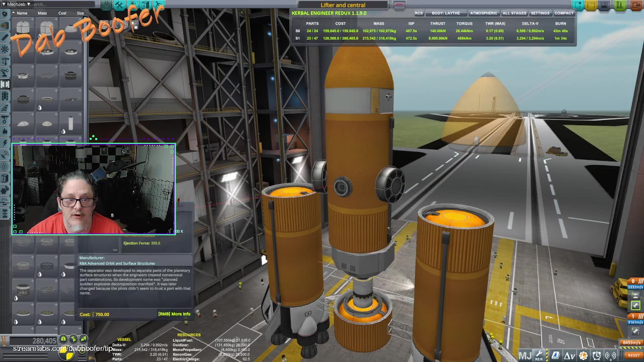Sort parts by Name
644x362 pixels.
[22, 13]
